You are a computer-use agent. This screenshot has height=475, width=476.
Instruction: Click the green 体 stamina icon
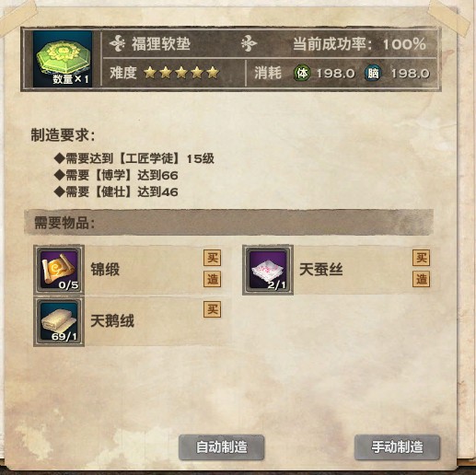pyautogui.click(x=302, y=73)
